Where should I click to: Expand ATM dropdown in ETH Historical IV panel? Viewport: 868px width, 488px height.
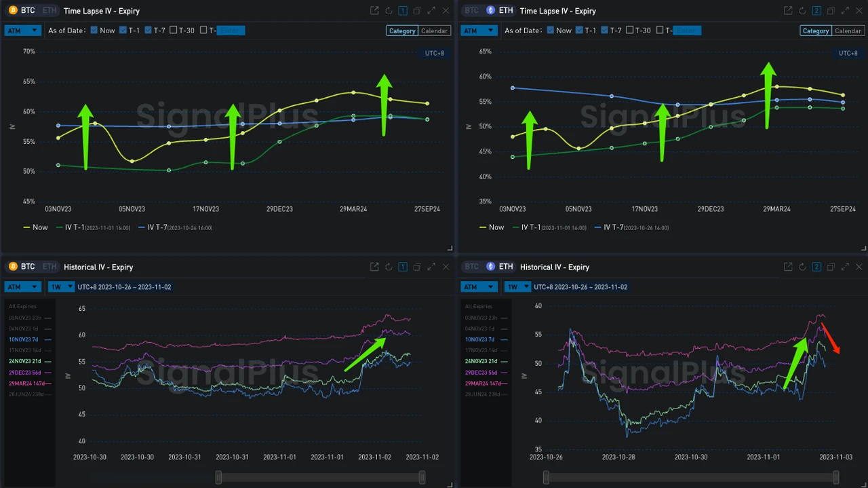pos(479,287)
